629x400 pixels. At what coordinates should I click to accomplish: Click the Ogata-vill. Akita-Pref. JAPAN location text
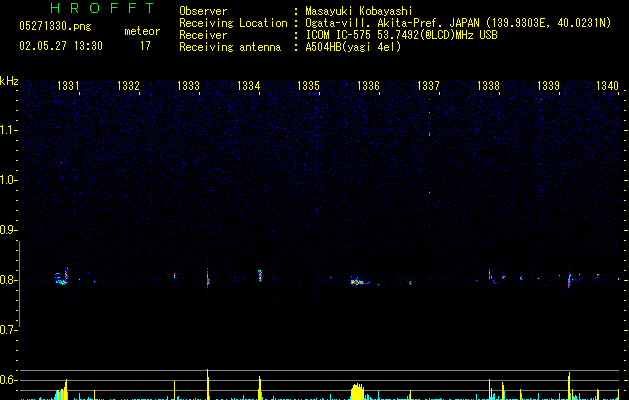pos(458,23)
